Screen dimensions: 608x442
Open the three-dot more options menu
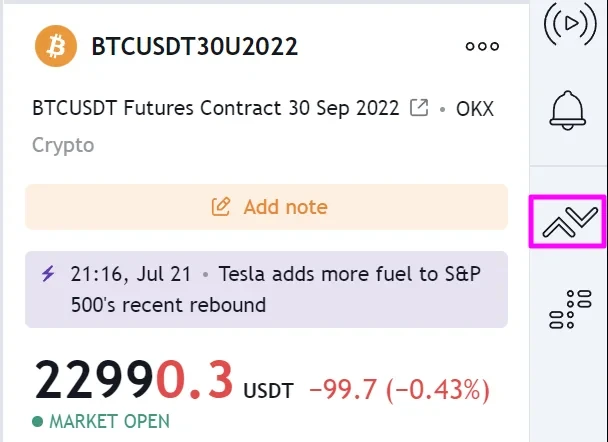coord(482,46)
